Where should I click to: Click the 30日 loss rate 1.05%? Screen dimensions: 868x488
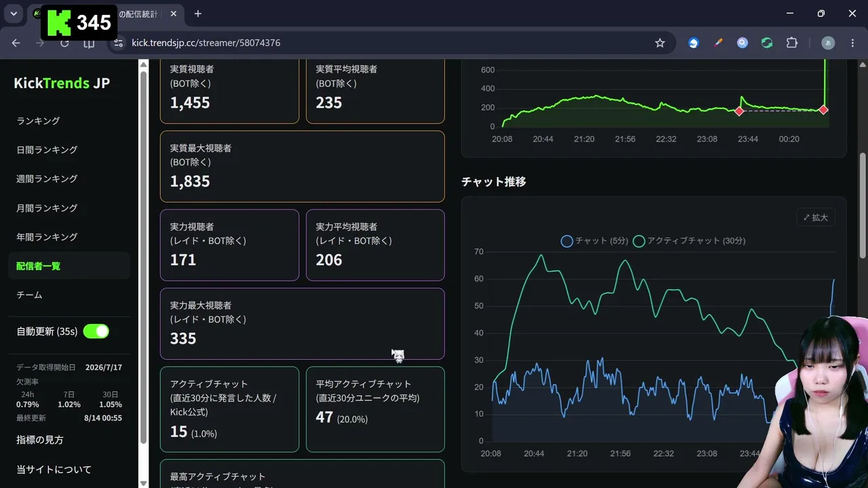point(111,405)
